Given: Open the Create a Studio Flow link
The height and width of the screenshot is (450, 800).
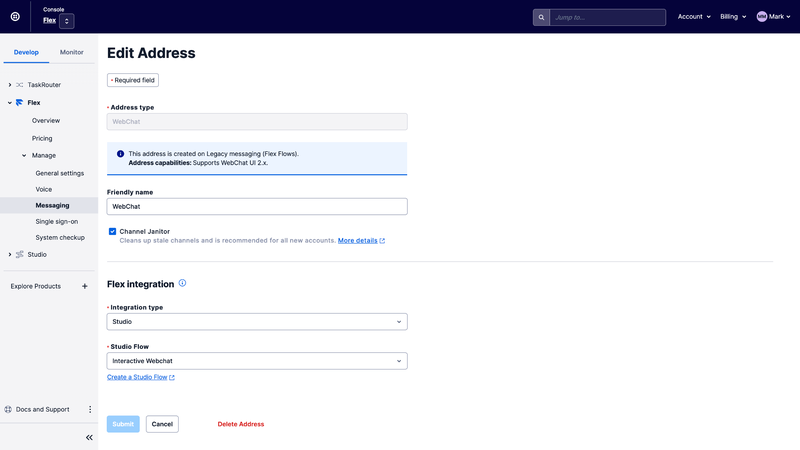Looking at the screenshot, I should click(x=141, y=377).
